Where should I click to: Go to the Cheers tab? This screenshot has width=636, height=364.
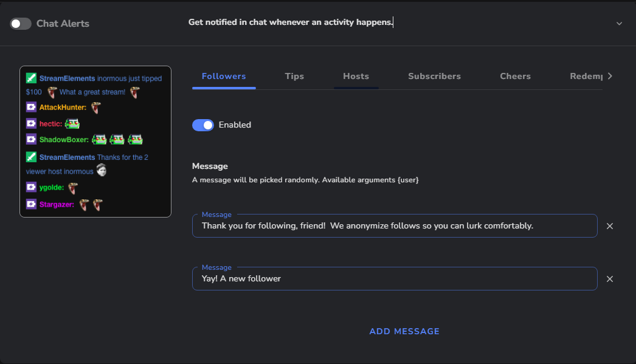click(515, 76)
